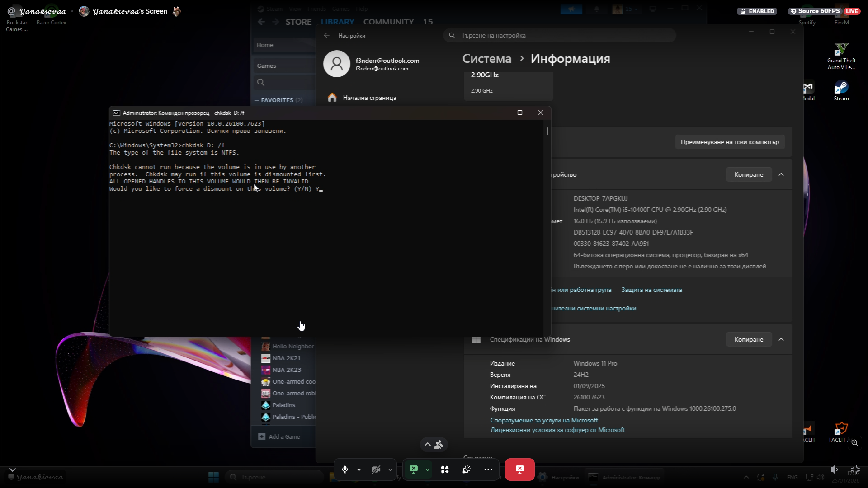Copy device specifications with Копиране

click(749, 174)
